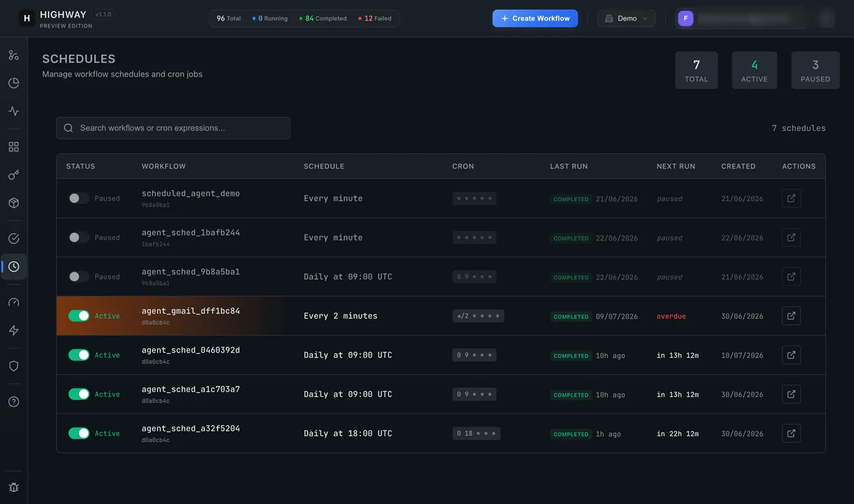The width and height of the screenshot is (854, 504).
Task: Open scheduled_agent_demo external link icon
Action: (x=791, y=198)
